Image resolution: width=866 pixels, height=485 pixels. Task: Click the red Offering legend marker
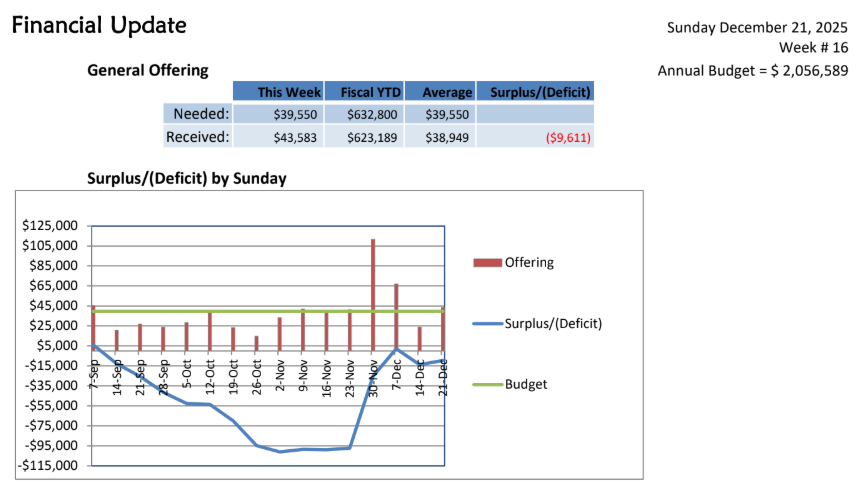487,263
